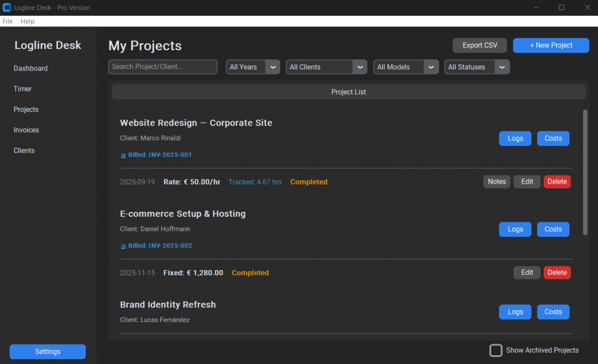View Notes for Website Redesign project
Image resolution: width=598 pixels, height=364 pixels.
[x=496, y=181]
